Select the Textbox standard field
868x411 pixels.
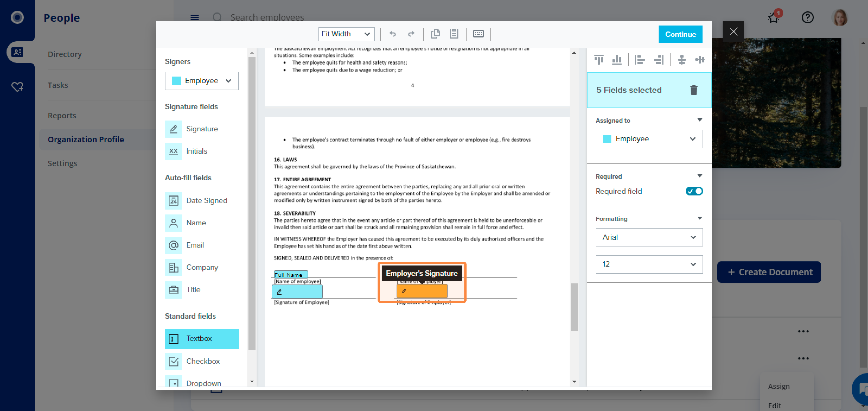pyautogui.click(x=202, y=339)
